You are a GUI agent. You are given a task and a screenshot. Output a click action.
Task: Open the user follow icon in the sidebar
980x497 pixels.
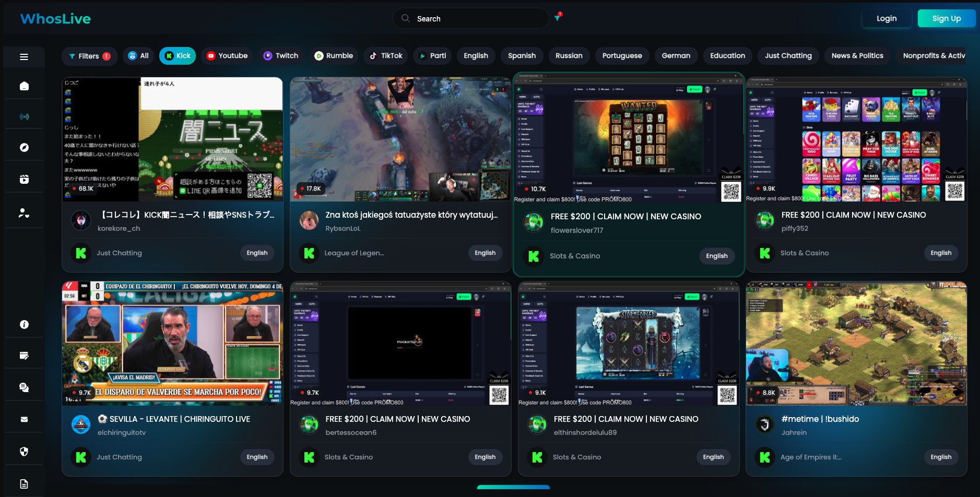click(24, 213)
